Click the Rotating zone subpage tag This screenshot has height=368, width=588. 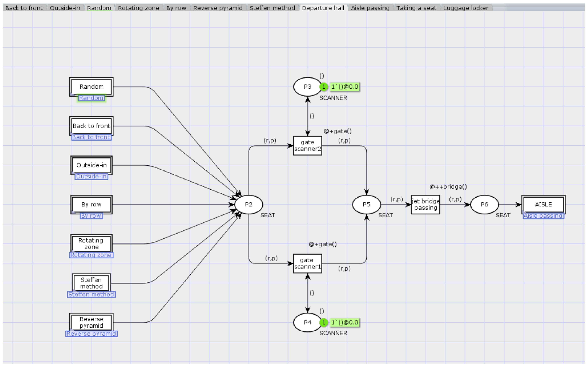91,255
